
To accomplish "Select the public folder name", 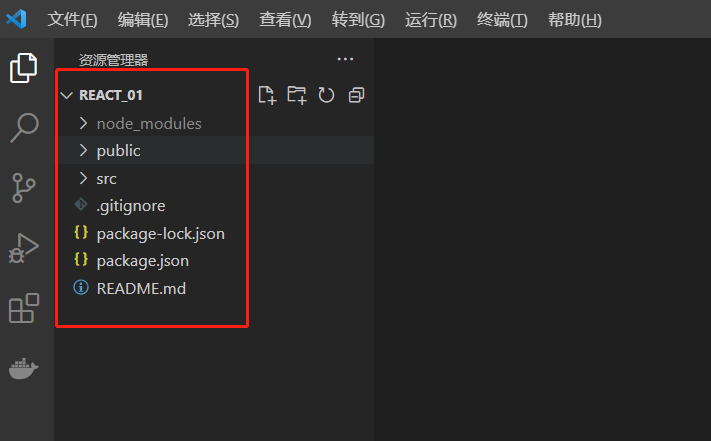I will coord(118,151).
